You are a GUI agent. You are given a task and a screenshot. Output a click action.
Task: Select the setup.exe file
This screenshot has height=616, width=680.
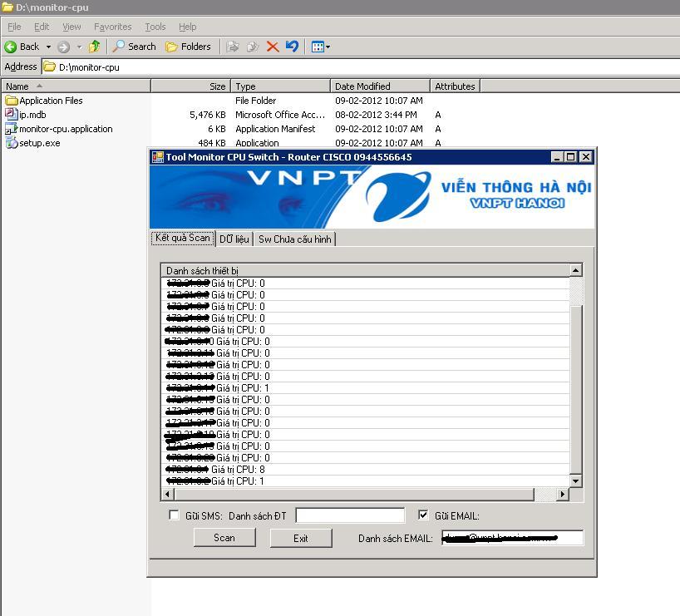pos(39,143)
